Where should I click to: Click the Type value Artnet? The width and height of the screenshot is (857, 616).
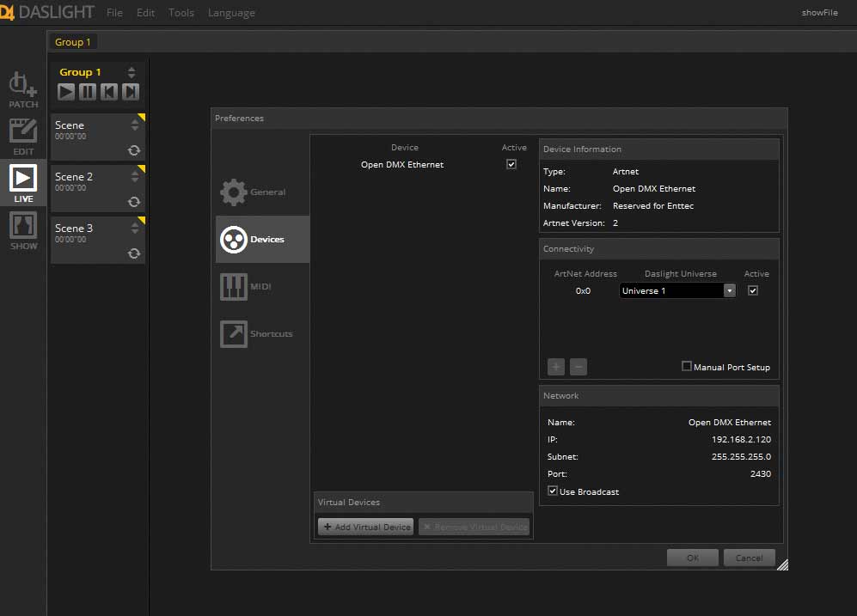point(625,172)
